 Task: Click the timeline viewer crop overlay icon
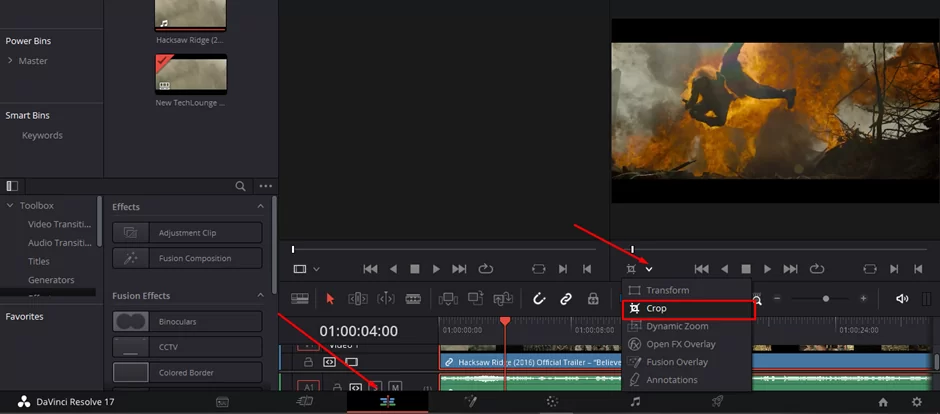[631, 269]
